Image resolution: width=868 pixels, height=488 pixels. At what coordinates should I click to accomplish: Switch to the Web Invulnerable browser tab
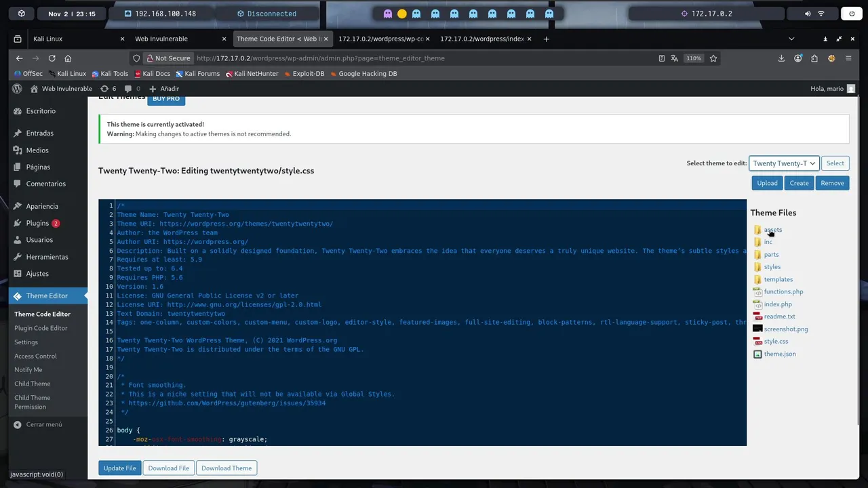[x=179, y=39]
